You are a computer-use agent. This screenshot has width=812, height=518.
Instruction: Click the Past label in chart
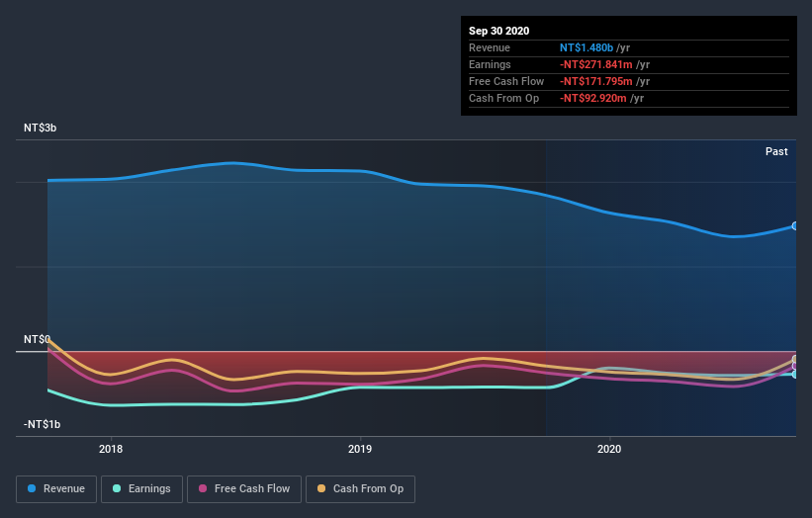click(776, 151)
